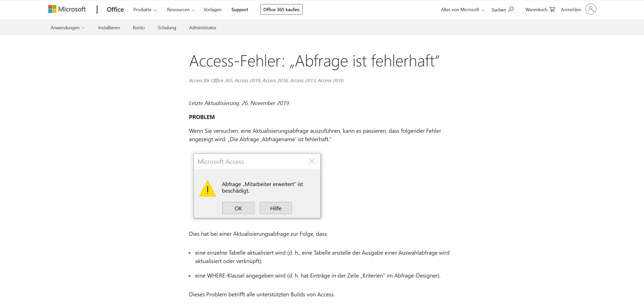Click 'Dieses Problem betrifft alle' sentence

(262, 294)
